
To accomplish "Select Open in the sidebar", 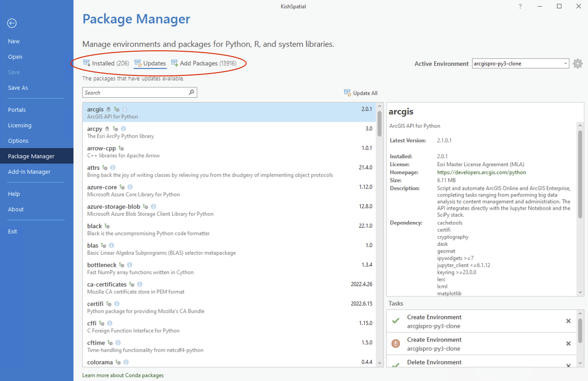I will point(15,57).
